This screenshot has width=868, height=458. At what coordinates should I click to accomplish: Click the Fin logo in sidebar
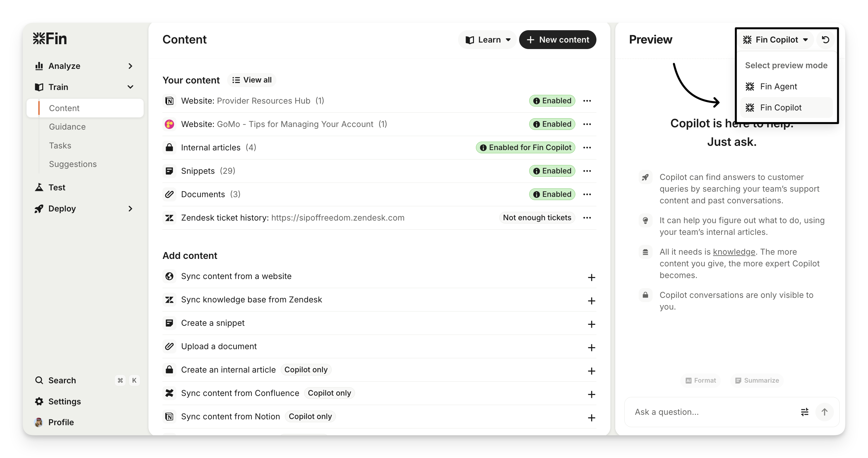click(50, 39)
